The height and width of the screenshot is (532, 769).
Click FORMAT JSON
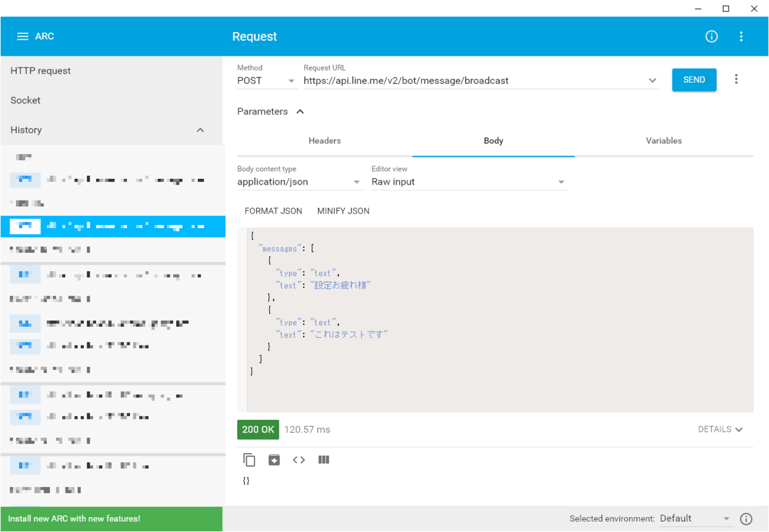[274, 211]
